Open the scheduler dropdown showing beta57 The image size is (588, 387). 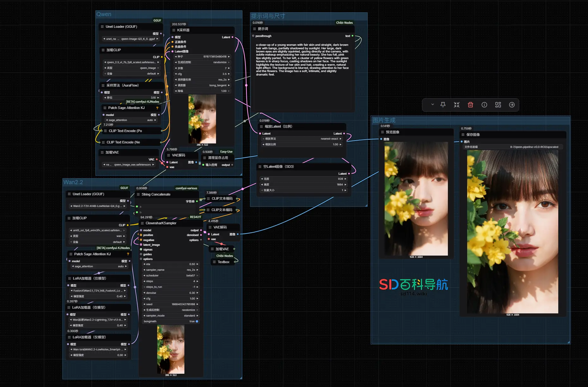click(x=171, y=275)
